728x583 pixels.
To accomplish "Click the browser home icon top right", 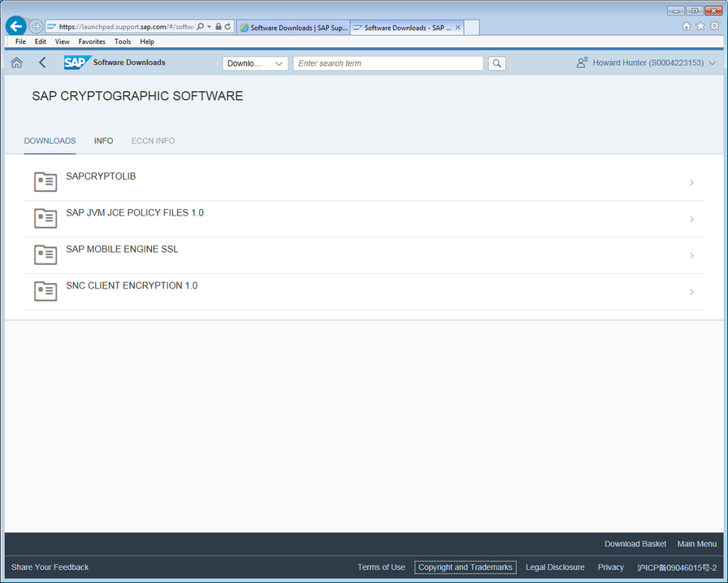I will (x=687, y=26).
